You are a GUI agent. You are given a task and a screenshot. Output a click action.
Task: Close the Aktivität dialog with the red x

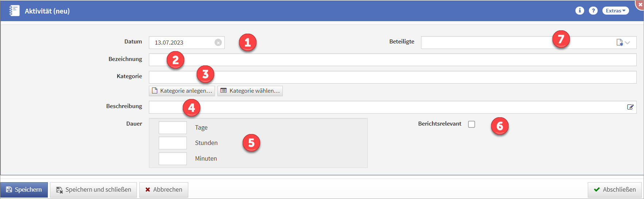[x=640, y=4]
